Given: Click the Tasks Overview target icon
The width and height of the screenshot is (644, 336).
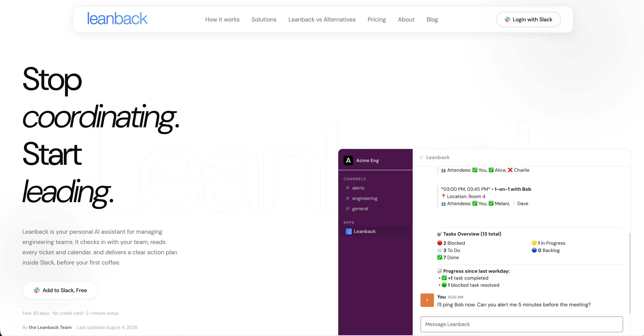Looking at the screenshot, I should coord(440,234).
